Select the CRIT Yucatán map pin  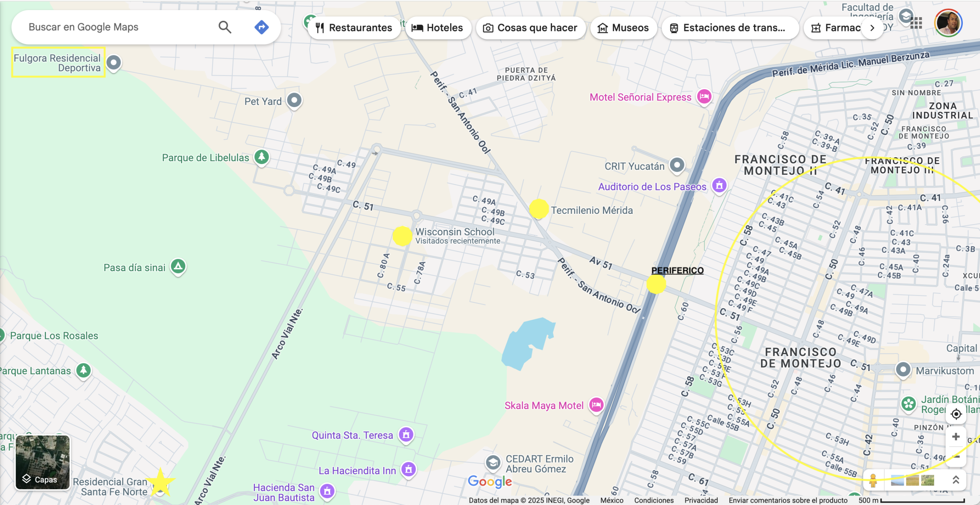677,166
